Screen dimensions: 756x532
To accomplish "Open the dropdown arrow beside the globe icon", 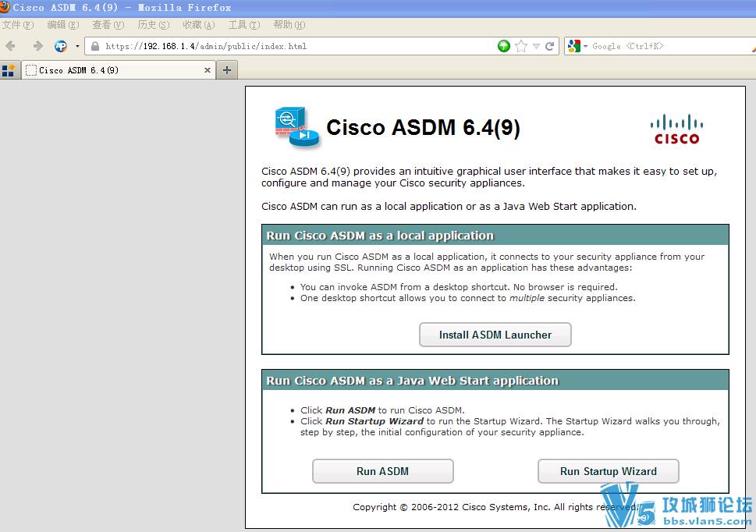I will pyautogui.click(x=77, y=46).
